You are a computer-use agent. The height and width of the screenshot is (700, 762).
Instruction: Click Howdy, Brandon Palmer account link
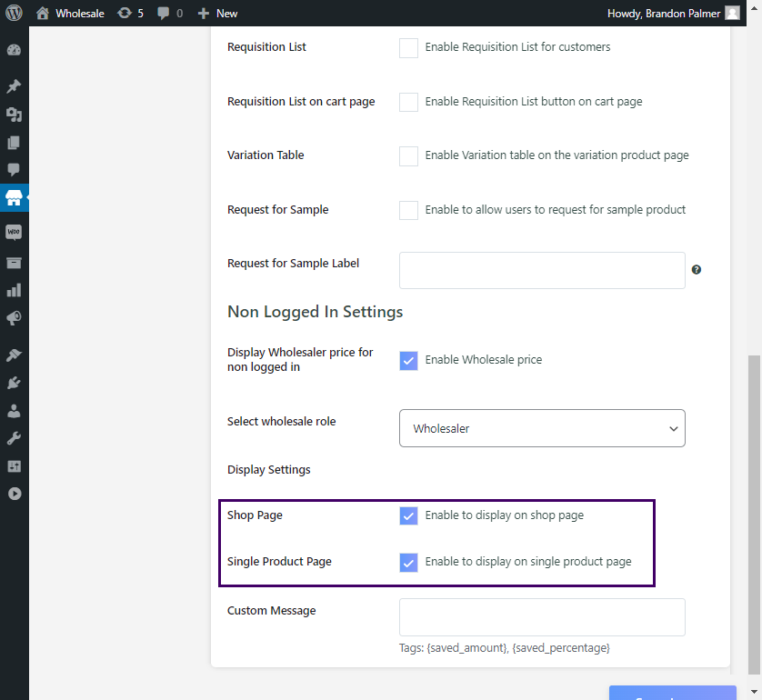pyautogui.click(x=664, y=14)
